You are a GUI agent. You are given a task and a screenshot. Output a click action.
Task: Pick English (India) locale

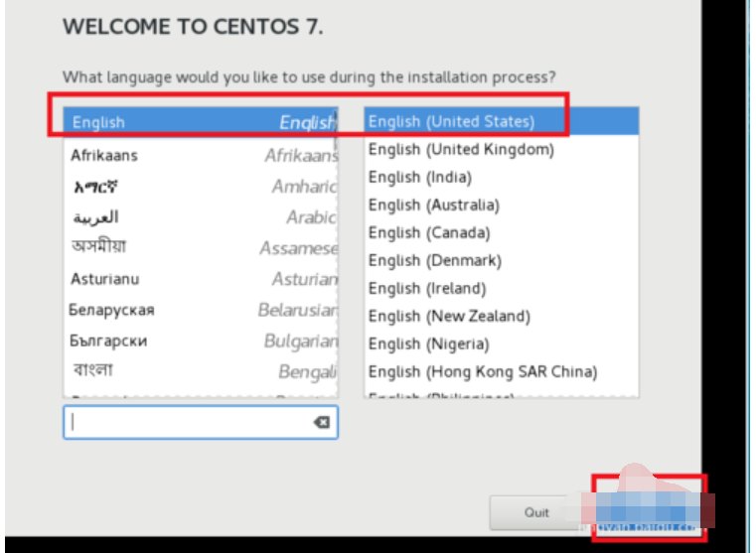500,178
